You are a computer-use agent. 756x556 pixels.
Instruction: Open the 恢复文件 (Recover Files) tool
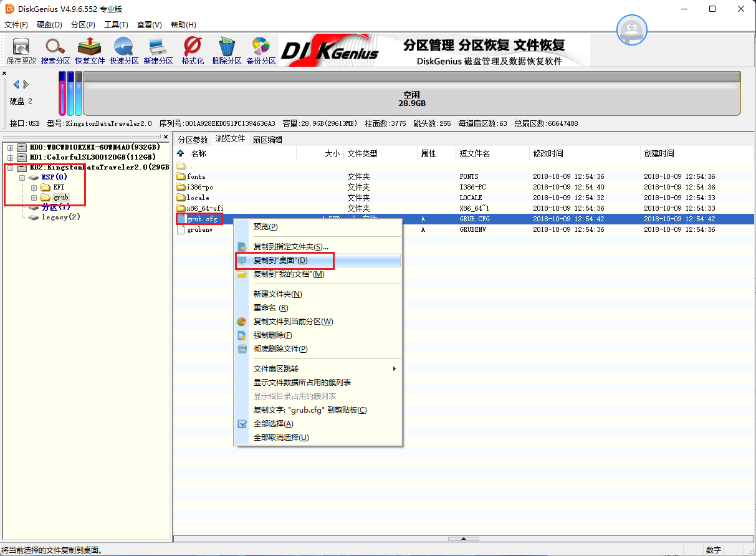90,50
